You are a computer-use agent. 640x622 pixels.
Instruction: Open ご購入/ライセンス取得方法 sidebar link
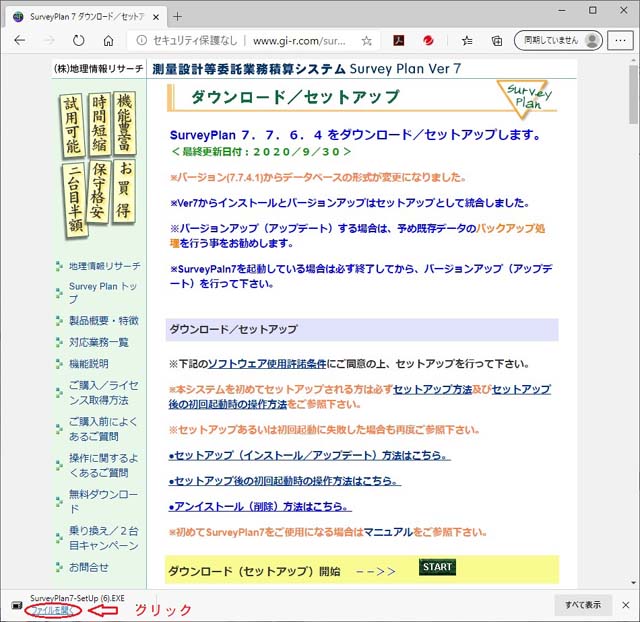coord(103,393)
